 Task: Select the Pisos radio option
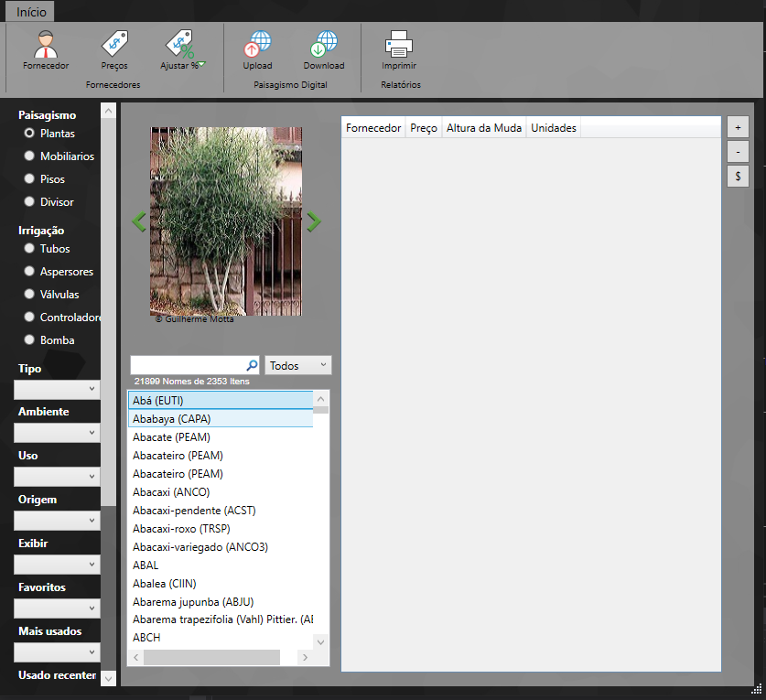(x=29, y=179)
